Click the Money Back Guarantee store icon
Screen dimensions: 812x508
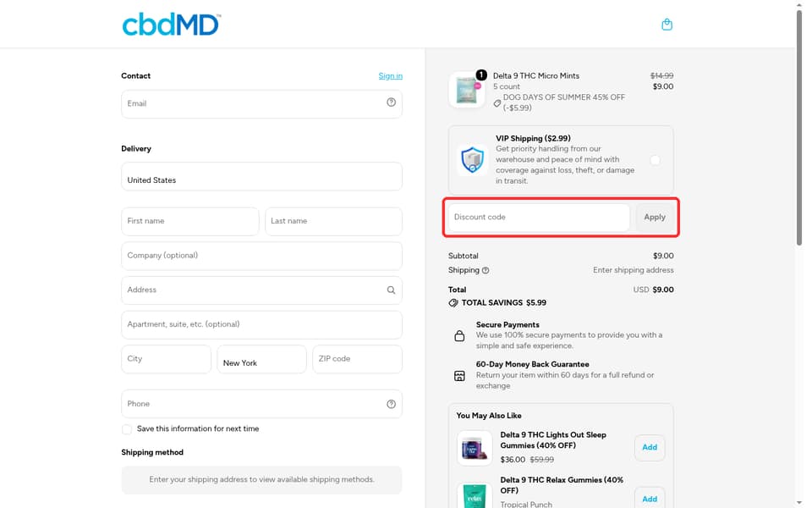(x=459, y=376)
